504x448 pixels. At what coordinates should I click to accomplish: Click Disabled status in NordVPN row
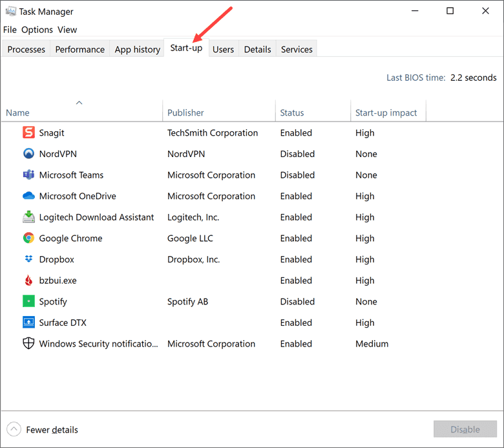(x=297, y=154)
